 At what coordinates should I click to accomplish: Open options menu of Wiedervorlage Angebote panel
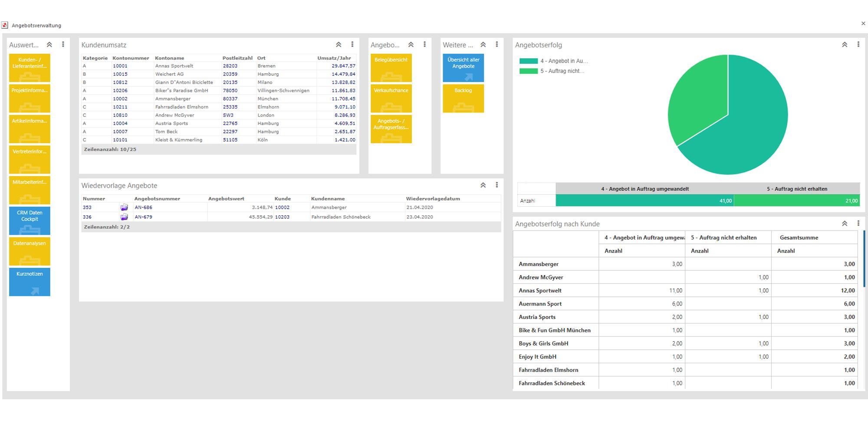497,185
